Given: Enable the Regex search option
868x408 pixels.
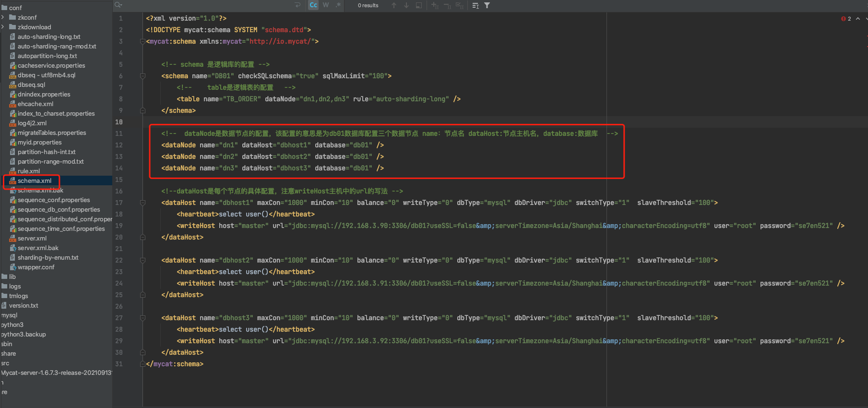Looking at the screenshot, I should coord(338,5).
